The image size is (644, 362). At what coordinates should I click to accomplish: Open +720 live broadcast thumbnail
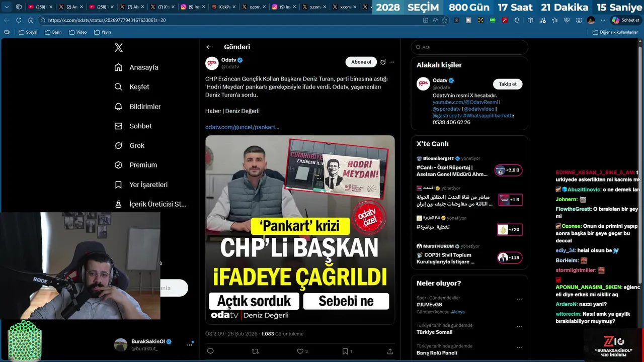(510, 230)
